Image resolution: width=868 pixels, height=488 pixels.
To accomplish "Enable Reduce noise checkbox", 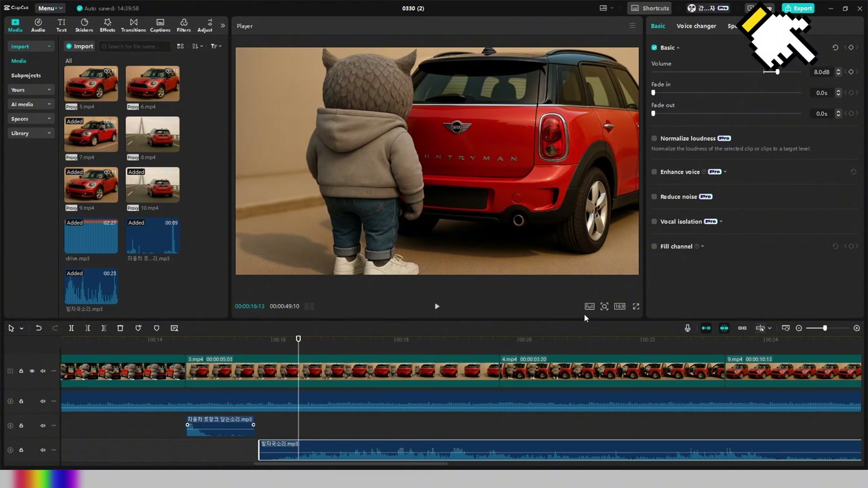I will pyautogui.click(x=654, y=197).
